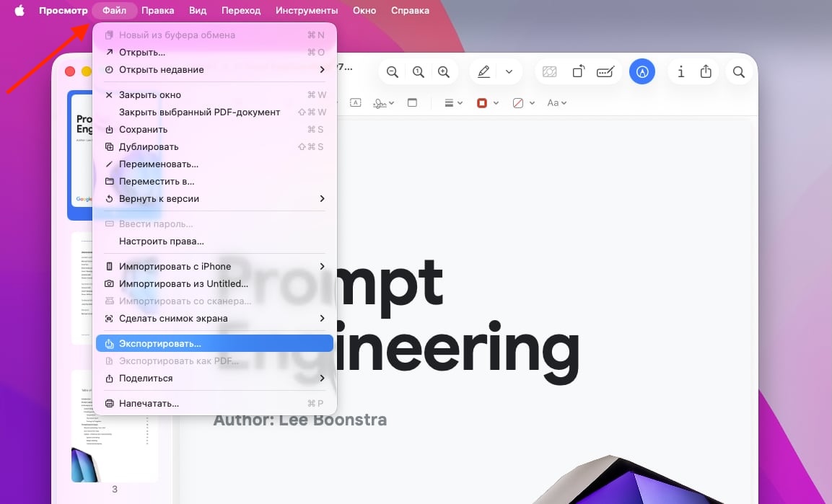This screenshot has width=832, height=504.
Task: Select Закрыть окно menu item
Action: (214, 95)
